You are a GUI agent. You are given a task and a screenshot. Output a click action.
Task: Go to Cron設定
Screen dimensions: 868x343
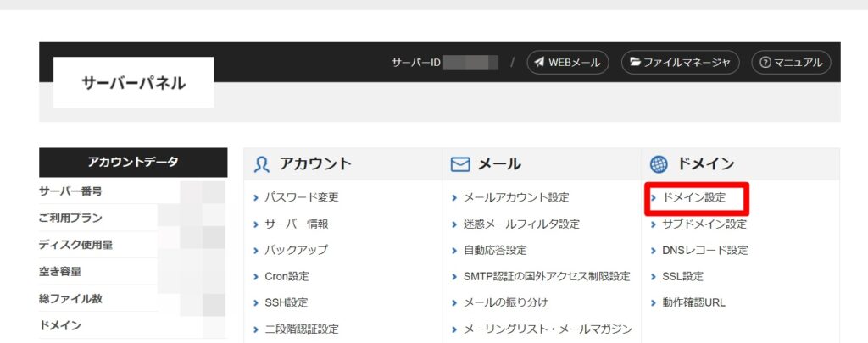point(287,276)
